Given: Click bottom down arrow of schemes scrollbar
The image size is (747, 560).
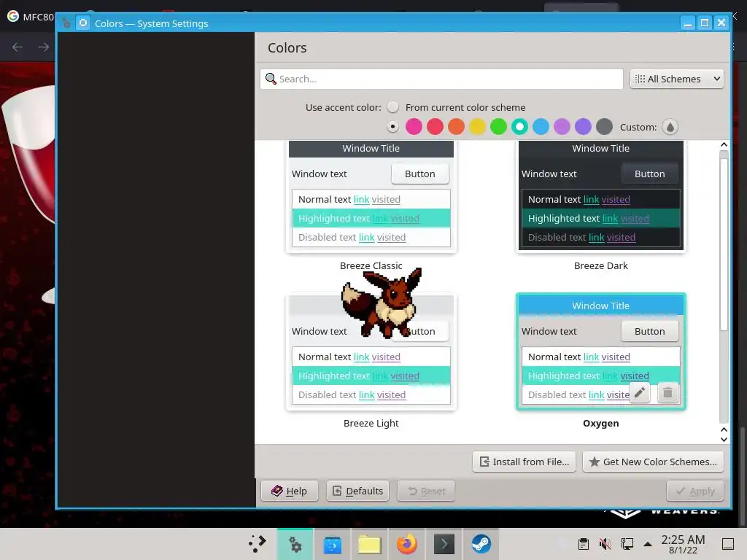Looking at the screenshot, I should click(x=724, y=439).
